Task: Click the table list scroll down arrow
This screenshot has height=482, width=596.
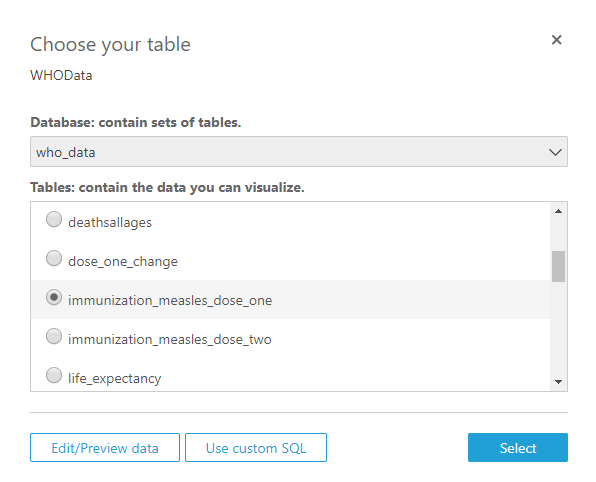Action: pyautogui.click(x=558, y=382)
